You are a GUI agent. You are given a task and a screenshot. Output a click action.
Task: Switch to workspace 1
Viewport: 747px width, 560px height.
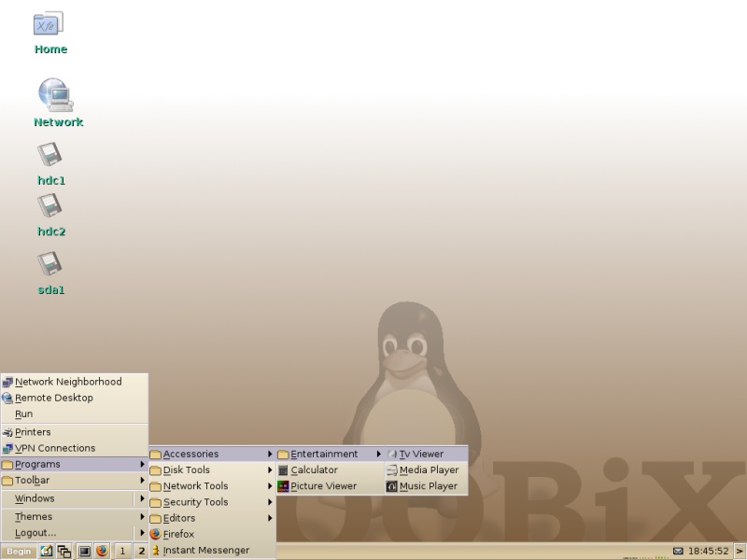pos(121,552)
